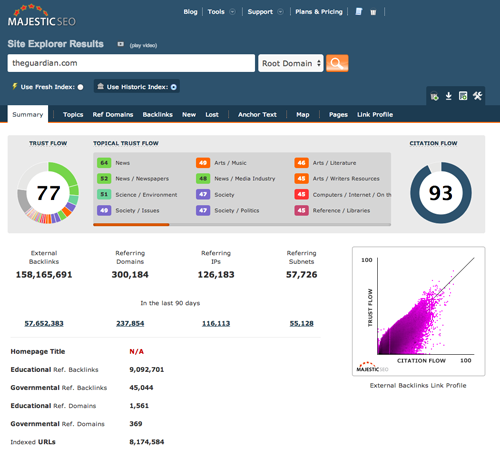Switch to the Backlinks tab

[158, 114]
